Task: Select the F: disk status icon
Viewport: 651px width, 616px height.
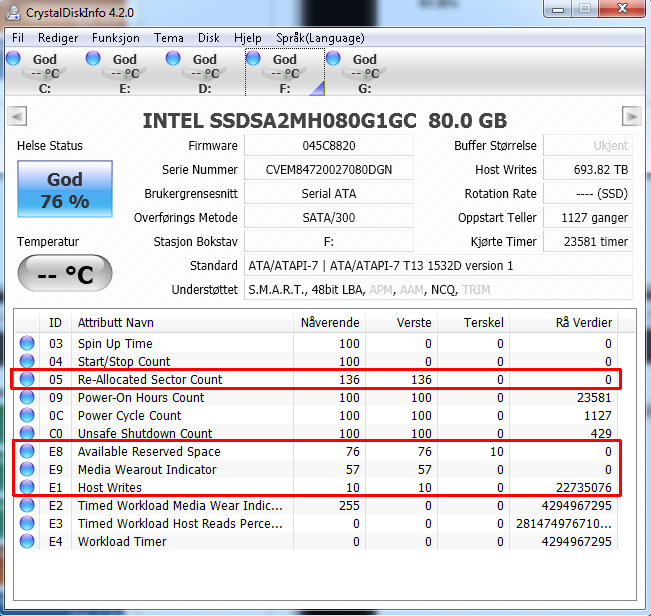Action: [253, 58]
